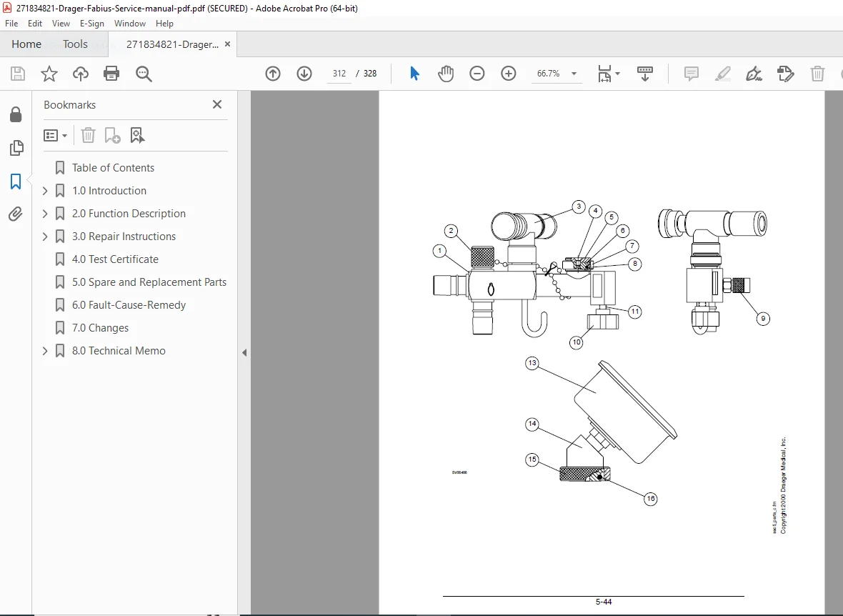Click the upload to cloud icon
Screen dimensions: 843x616
(x=81, y=74)
